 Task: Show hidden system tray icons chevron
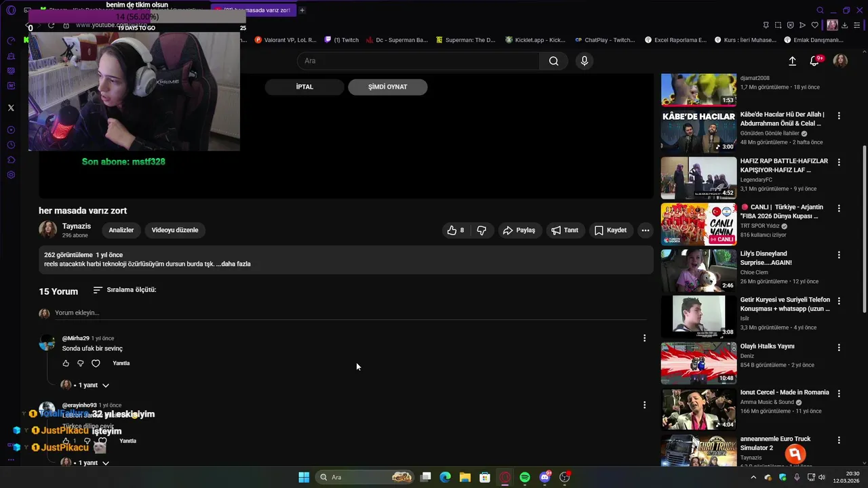click(x=753, y=477)
